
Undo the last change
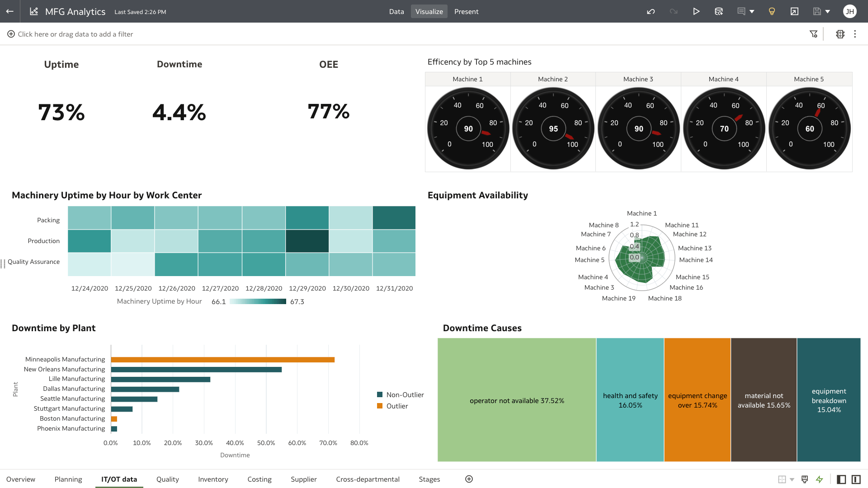[x=651, y=11]
